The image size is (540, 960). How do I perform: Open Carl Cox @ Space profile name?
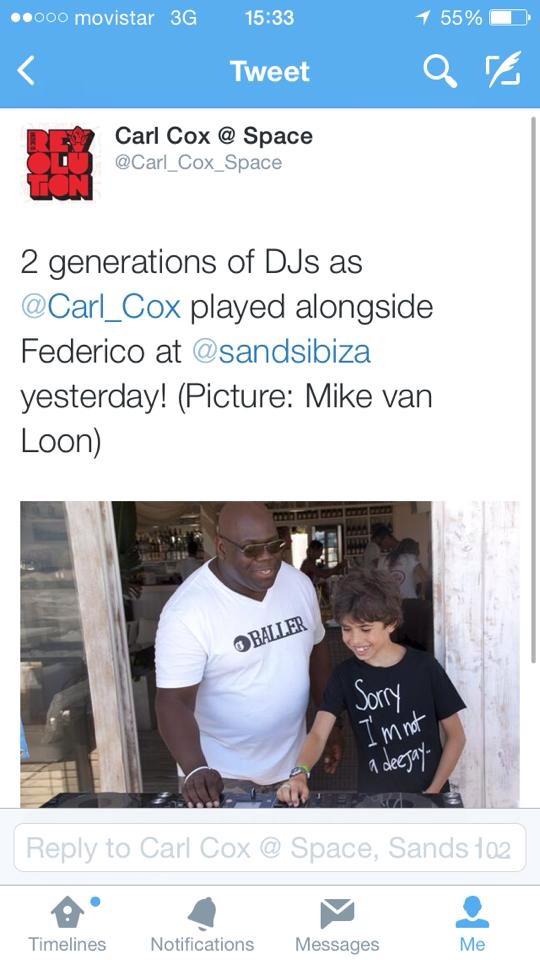[x=214, y=136]
